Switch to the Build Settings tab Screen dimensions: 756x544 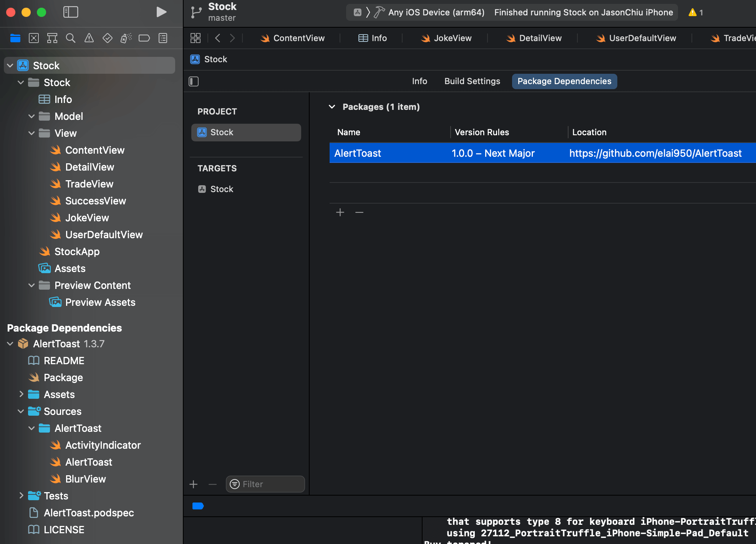(472, 81)
